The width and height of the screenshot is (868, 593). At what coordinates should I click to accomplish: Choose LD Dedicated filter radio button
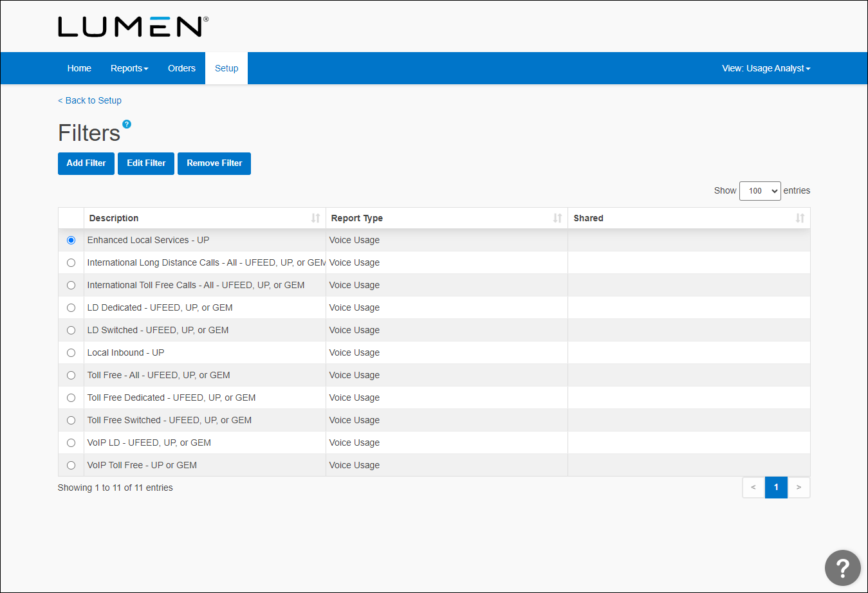tap(71, 308)
